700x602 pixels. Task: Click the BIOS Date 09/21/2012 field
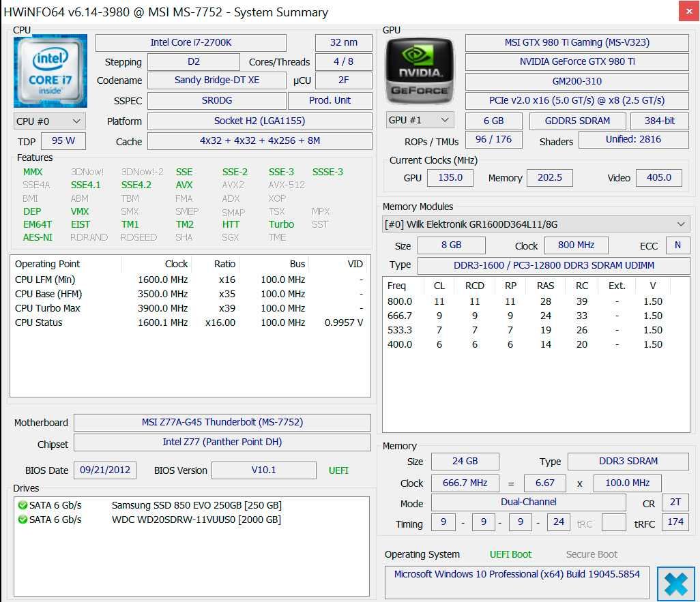coord(105,470)
